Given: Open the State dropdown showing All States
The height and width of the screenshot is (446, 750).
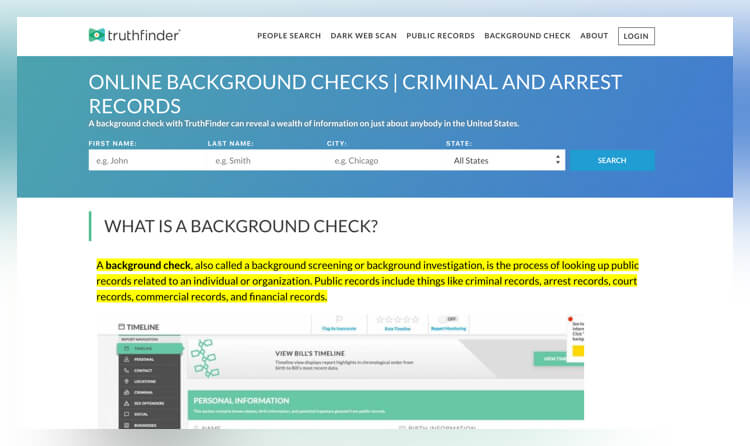Looking at the screenshot, I should (x=506, y=160).
